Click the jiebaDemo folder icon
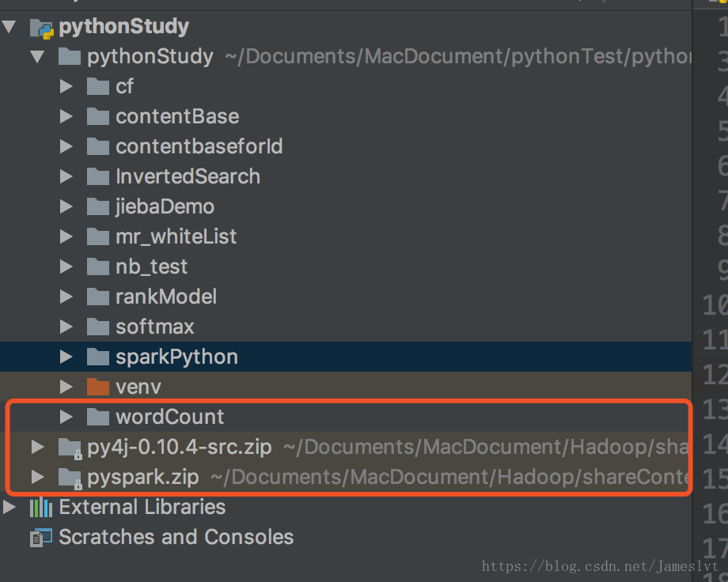This screenshot has width=728, height=582. click(98, 206)
